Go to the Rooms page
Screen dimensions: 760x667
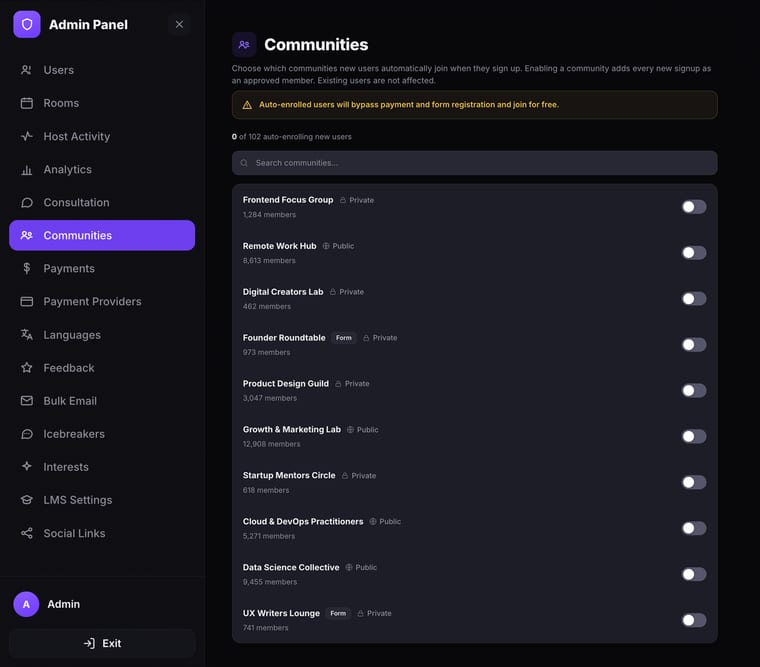[x=102, y=103]
